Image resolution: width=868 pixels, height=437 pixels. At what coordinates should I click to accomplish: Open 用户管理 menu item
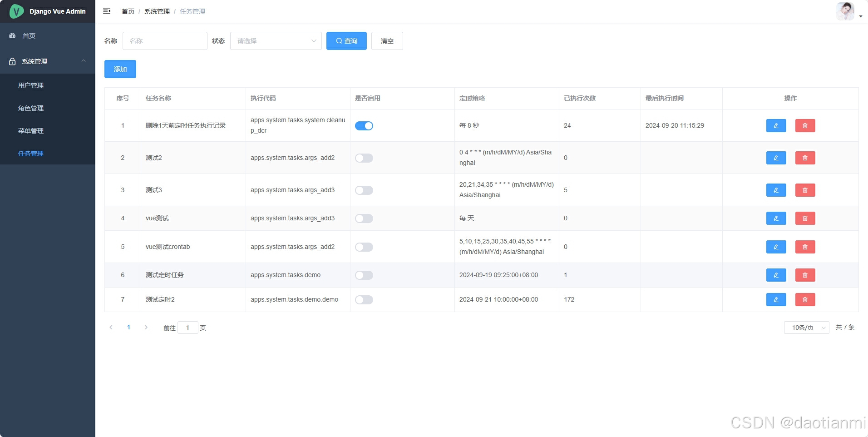(x=48, y=85)
